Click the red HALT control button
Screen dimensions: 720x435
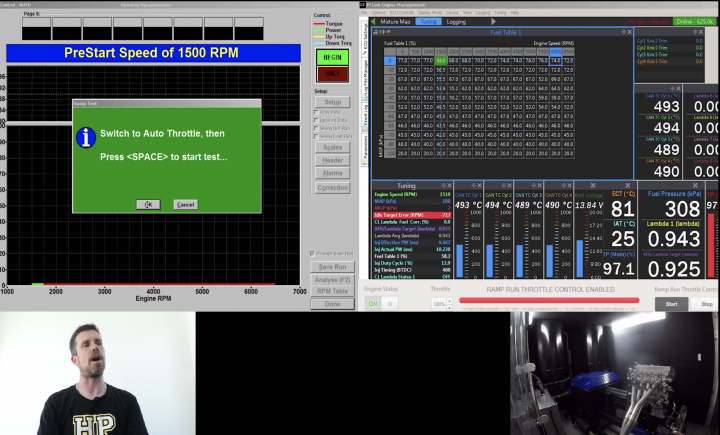pos(332,73)
